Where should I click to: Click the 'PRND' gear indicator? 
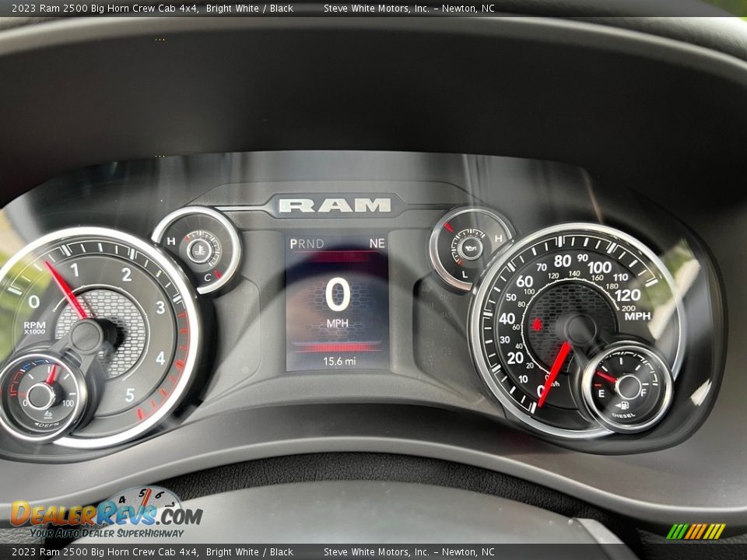coord(307,243)
